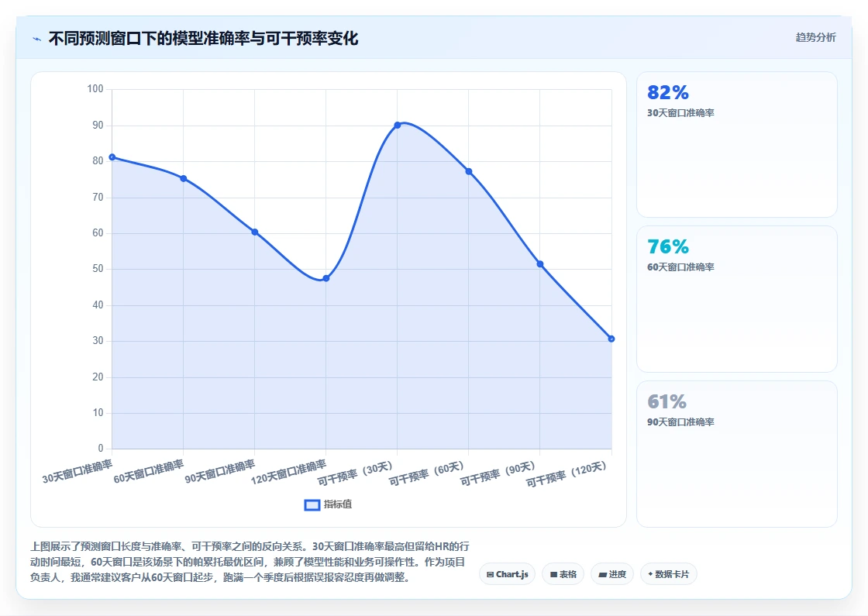Open the 82% 30天窗口准确率 card

click(x=737, y=144)
